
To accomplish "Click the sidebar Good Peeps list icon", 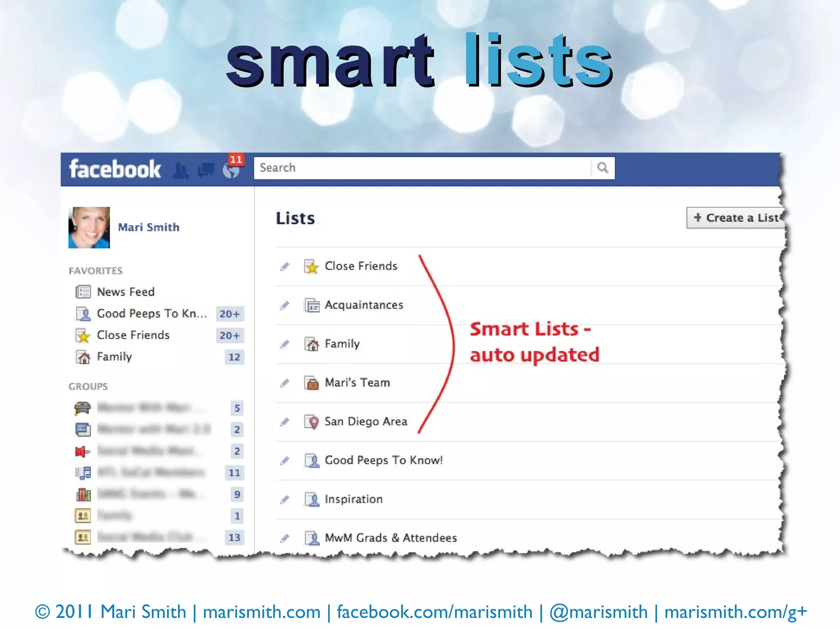I will tap(83, 314).
